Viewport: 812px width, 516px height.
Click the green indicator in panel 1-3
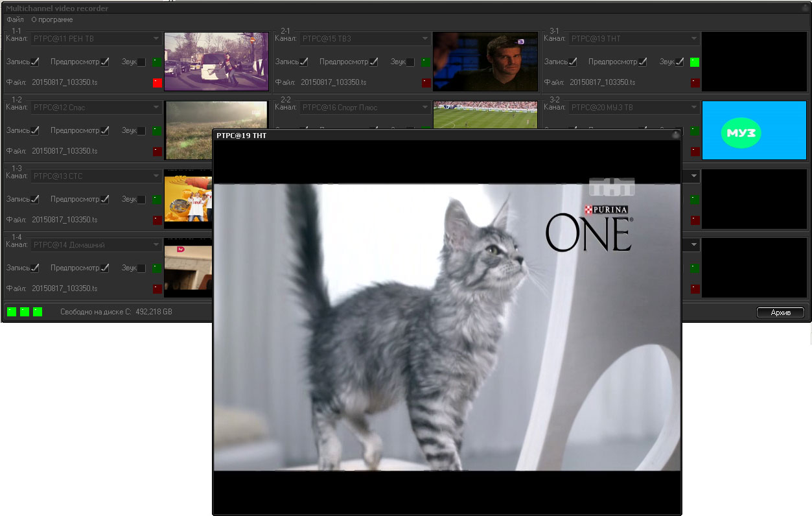coord(157,200)
